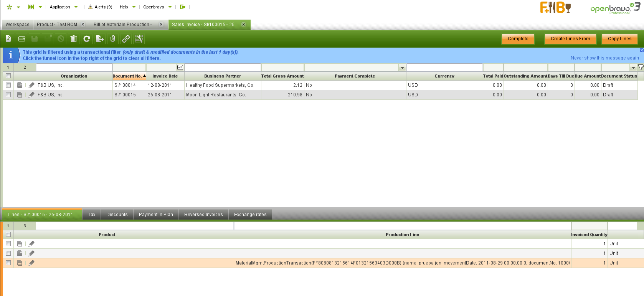
Task: Create a new document in form view
Action: coord(8,39)
